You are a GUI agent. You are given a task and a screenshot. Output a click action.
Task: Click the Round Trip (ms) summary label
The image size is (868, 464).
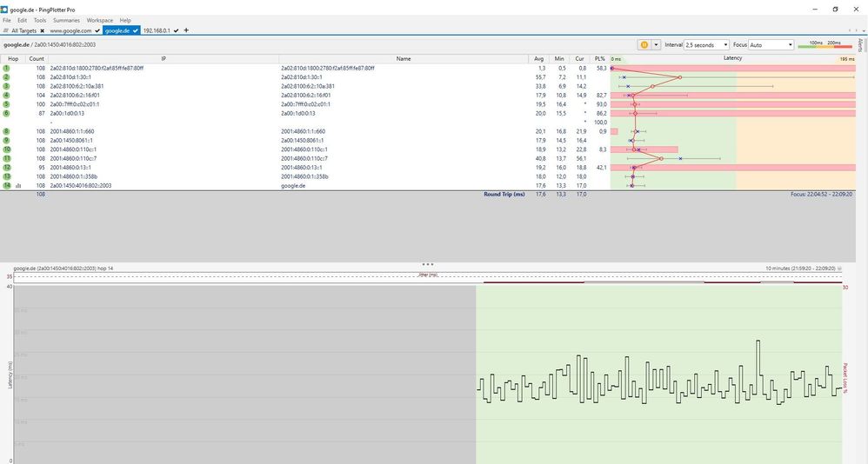click(x=504, y=195)
